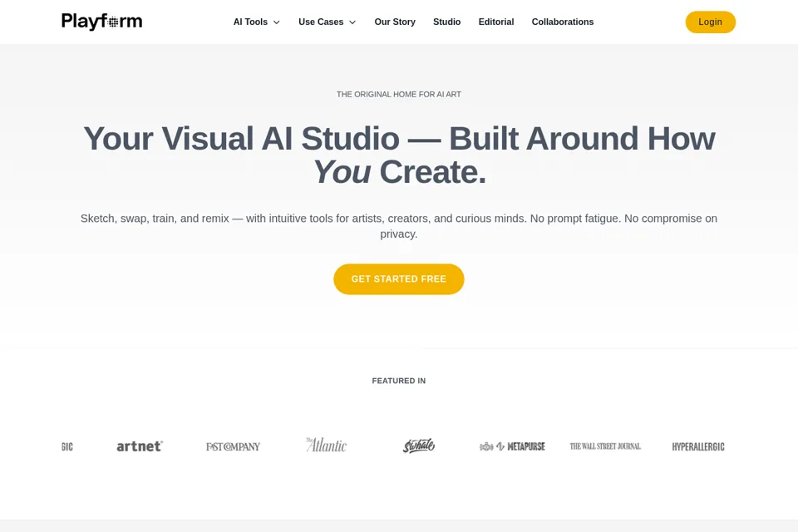Open the Studio nav link
Viewport: 798px width, 532px height.
[447, 22]
